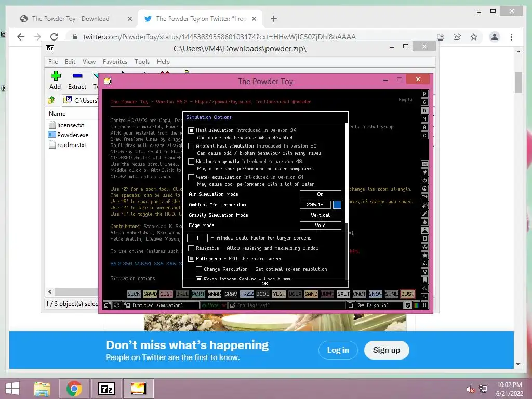Open the Favorites bookmark-icon category
The width and height of the screenshot is (532, 399).
coord(424,280)
